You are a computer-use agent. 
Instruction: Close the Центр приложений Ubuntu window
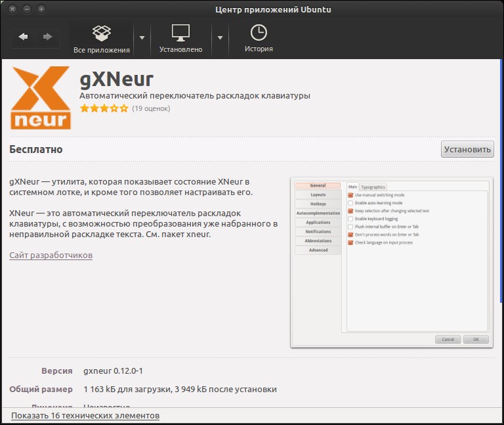(12, 9)
